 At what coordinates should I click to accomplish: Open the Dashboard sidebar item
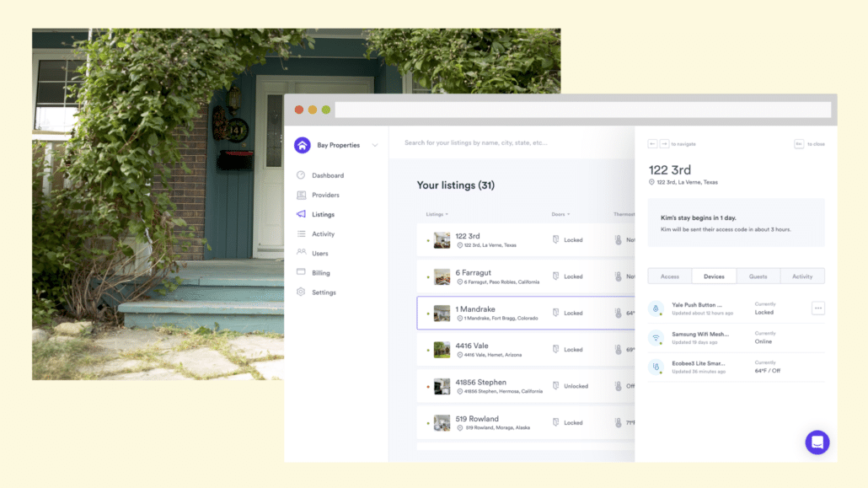(x=328, y=175)
